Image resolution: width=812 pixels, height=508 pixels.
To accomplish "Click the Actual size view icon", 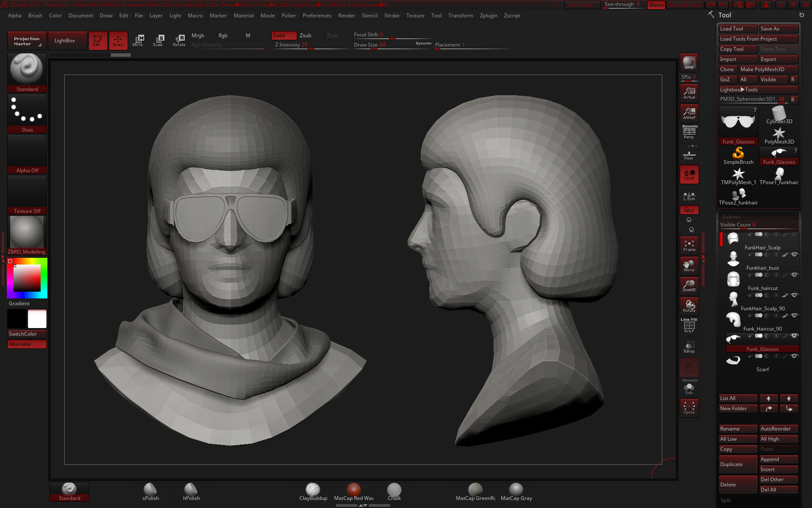I will pos(689,93).
